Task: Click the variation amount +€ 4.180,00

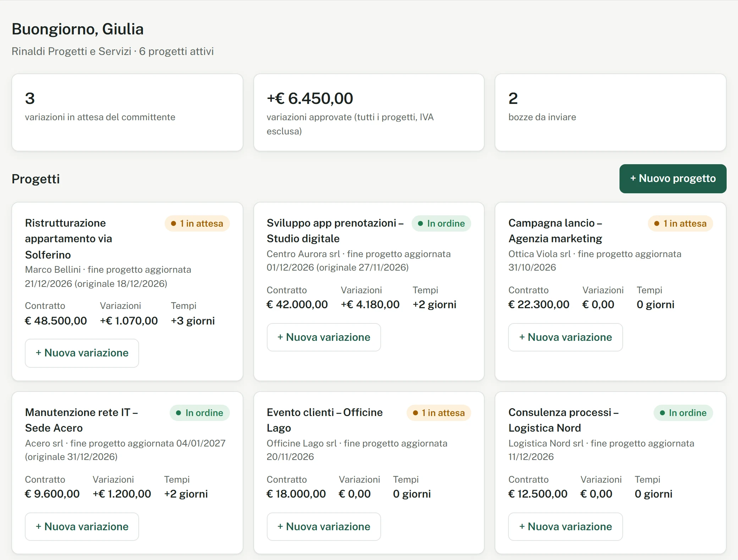Action: [370, 305]
